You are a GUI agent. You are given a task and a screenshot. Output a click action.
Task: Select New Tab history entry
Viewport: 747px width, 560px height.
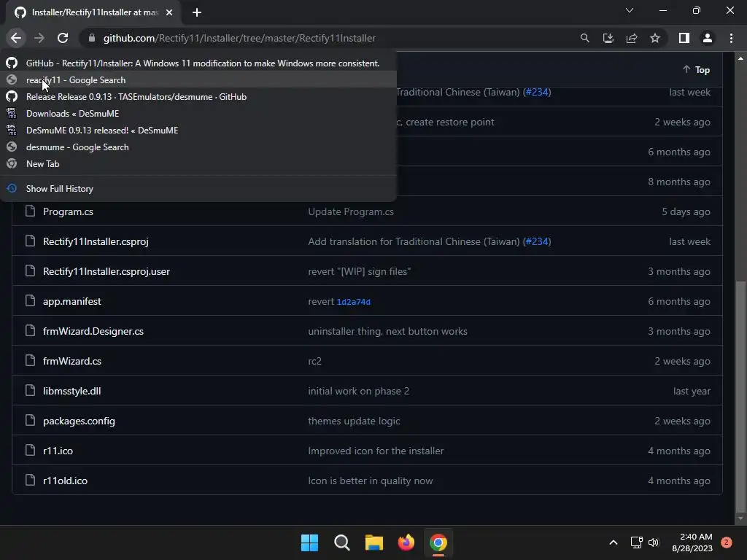[198, 164]
